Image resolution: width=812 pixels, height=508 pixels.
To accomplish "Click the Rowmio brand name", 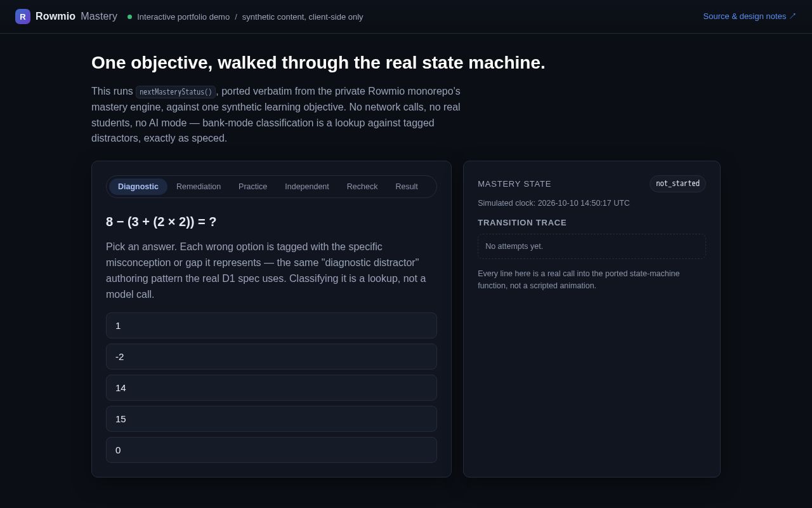I will pyautogui.click(x=55, y=17).
